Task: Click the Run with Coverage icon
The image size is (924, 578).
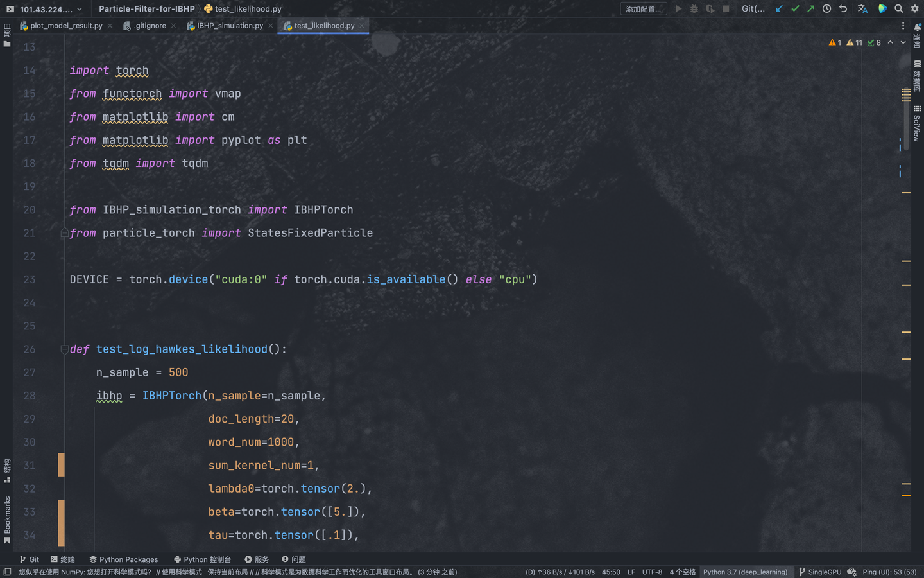Action: (710, 9)
